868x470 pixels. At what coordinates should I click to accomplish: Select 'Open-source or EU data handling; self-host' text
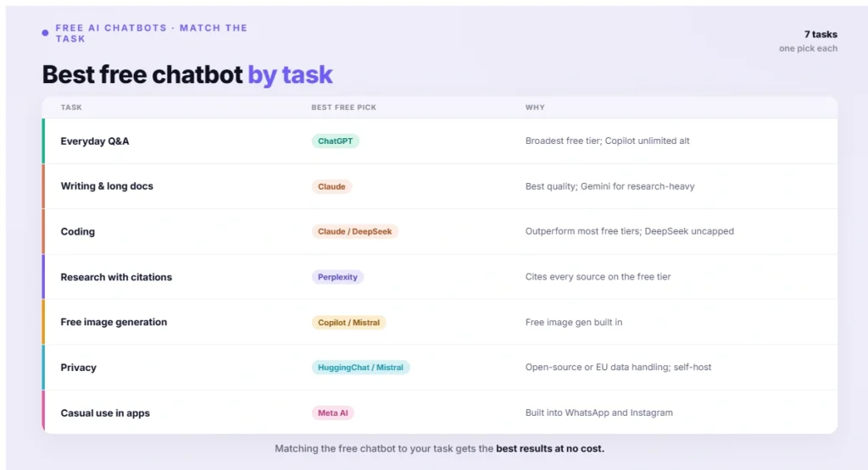tap(618, 368)
